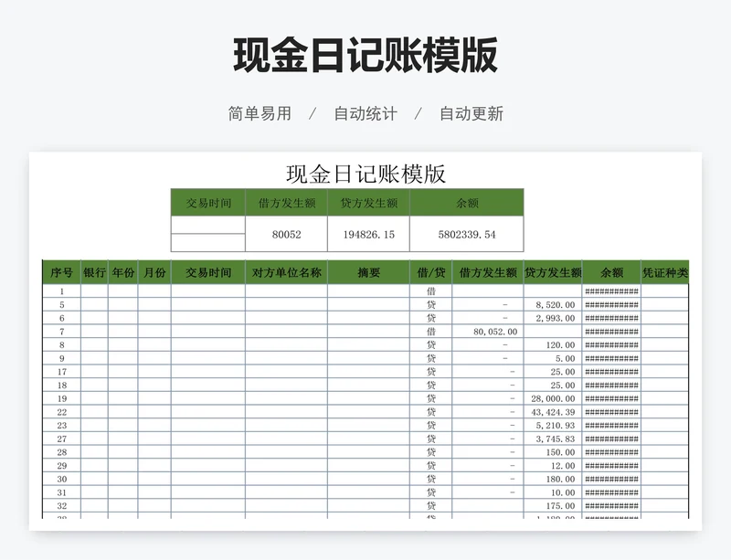Click the large bold 现金日记账模版 heading
The width and height of the screenshot is (731, 560).
coord(365,56)
